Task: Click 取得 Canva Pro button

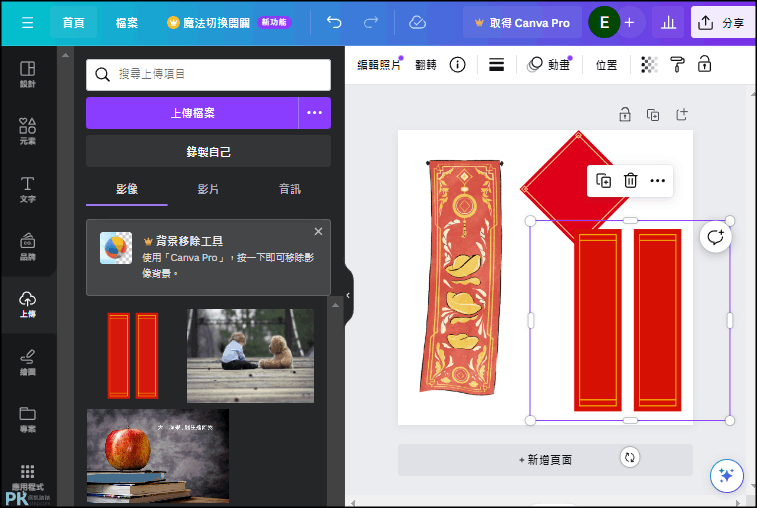Action: tap(522, 23)
